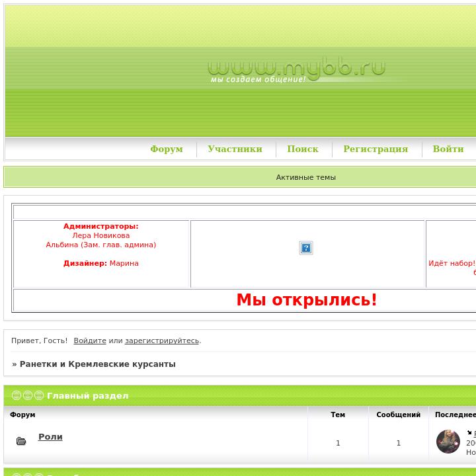Click Войти in the navigation bar
The height and width of the screenshot is (476, 476).
[448, 149]
